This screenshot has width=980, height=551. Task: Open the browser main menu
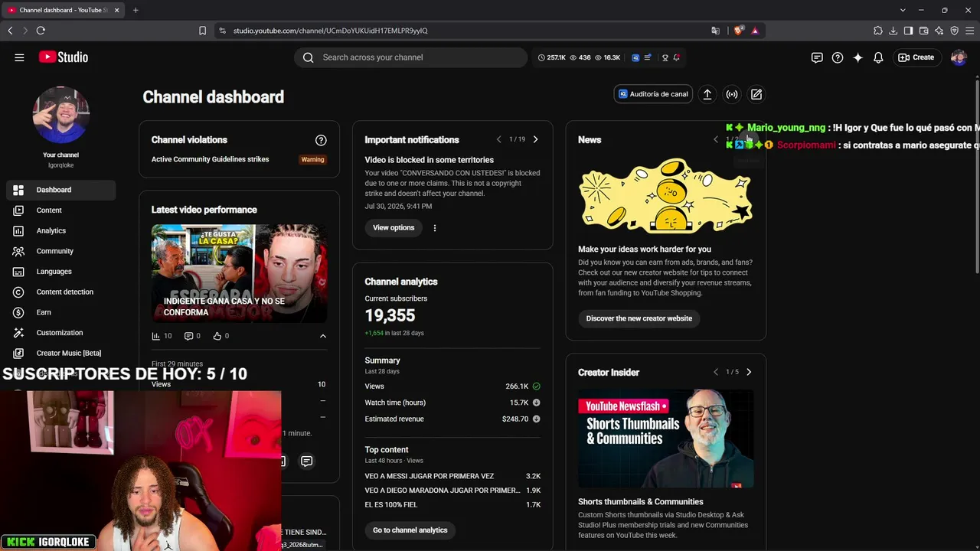coord(969,31)
